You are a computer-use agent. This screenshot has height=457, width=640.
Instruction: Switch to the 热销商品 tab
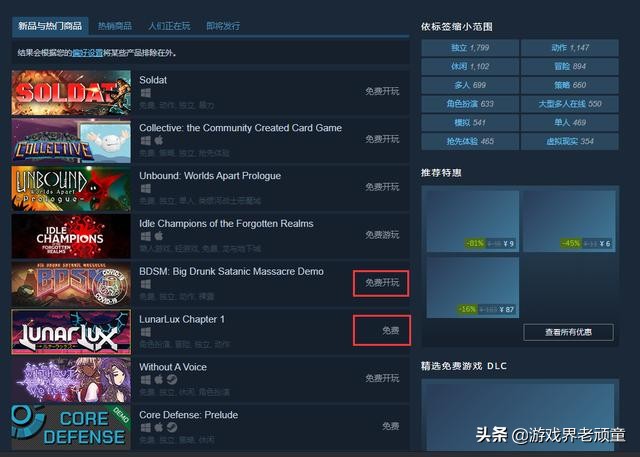coord(115,26)
